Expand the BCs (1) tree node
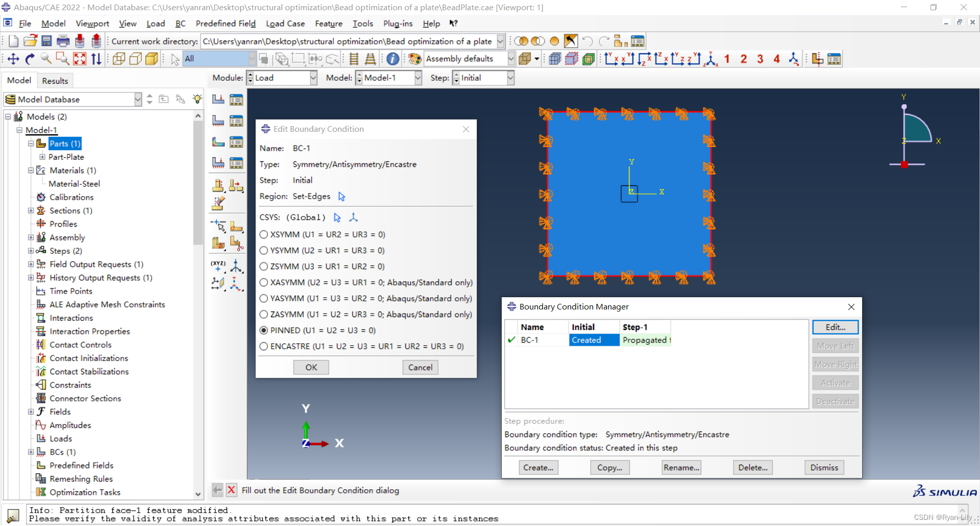The height and width of the screenshot is (526, 980). tap(31, 452)
